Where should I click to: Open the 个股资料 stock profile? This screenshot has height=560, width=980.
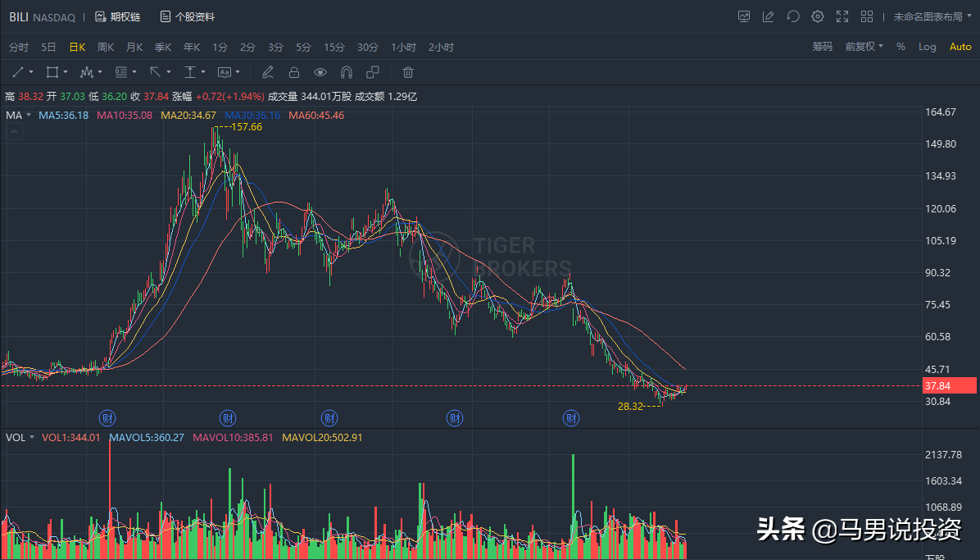188,17
